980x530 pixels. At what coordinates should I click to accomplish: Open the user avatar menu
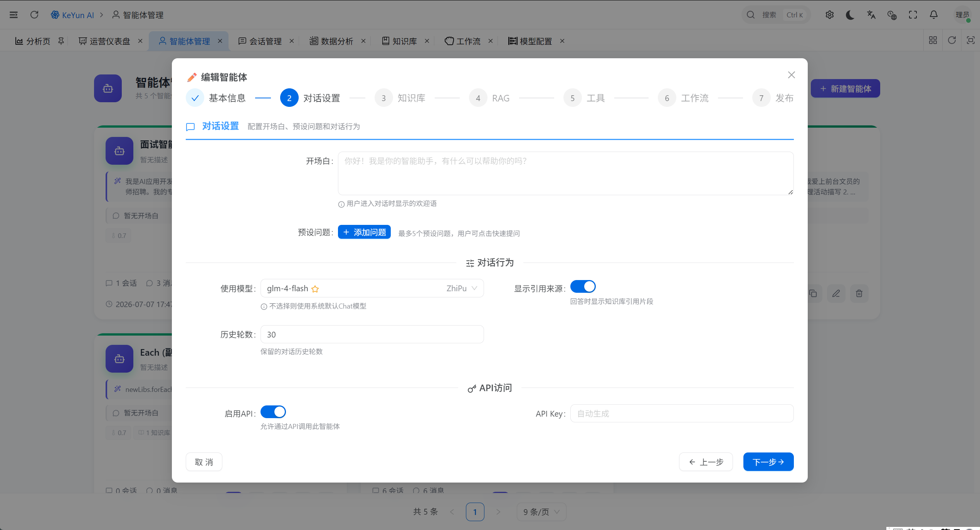[962, 15]
